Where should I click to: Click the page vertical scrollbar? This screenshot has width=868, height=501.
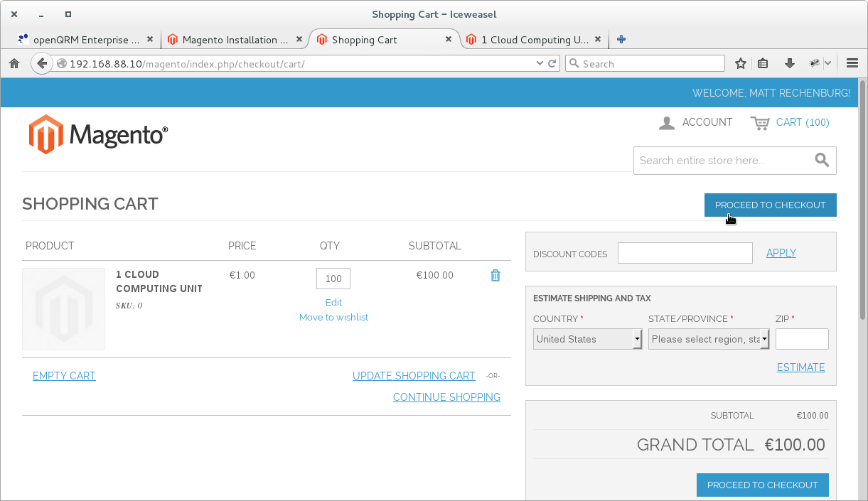863,199
